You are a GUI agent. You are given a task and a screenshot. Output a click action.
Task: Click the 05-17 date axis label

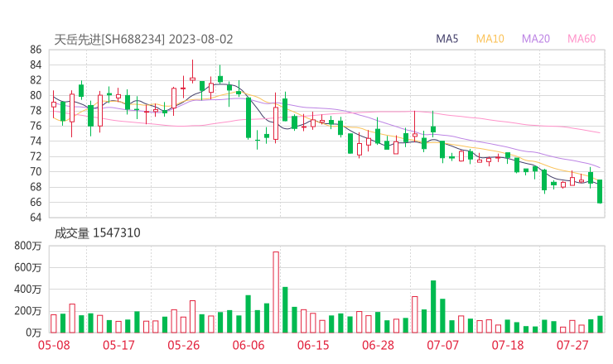pyautogui.click(x=118, y=345)
